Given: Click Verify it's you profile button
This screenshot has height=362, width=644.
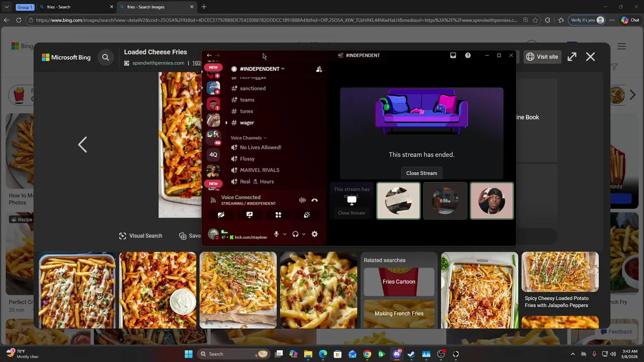Looking at the screenshot, I should click(587, 20).
